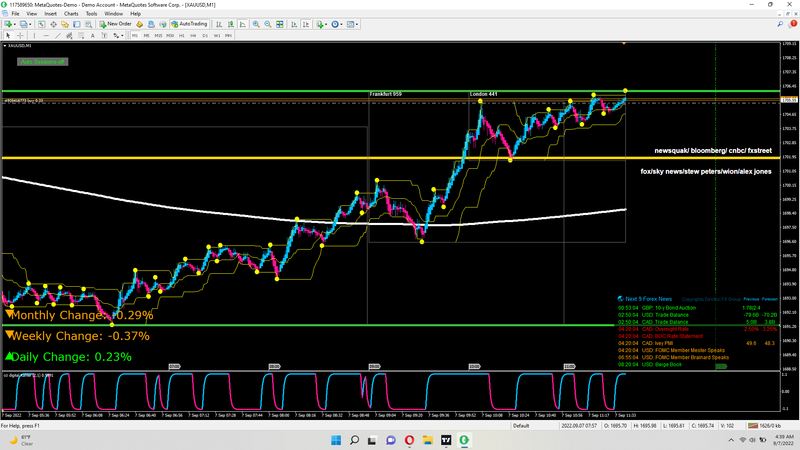Toggle Chart Shift button
The height and width of the screenshot is (450, 800).
click(306, 24)
